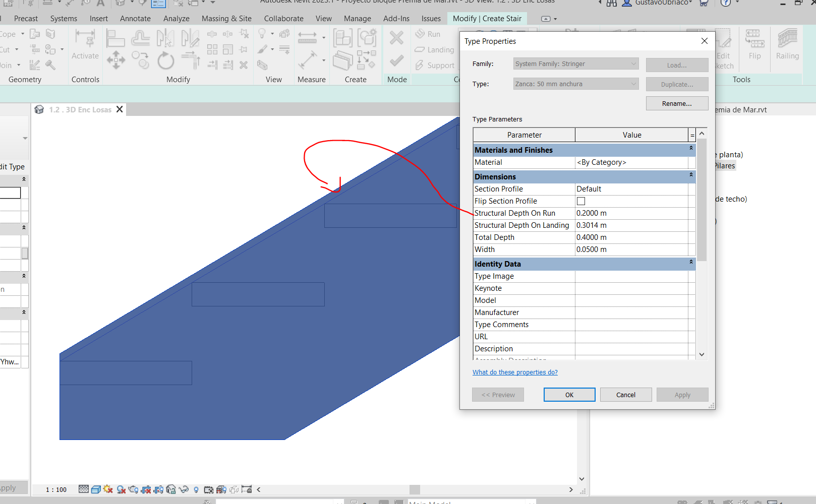Click the Section Profile Default value
Image resolution: width=816 pixels, height=504 pixels.
pyautogui.click(x=631, y=189)
